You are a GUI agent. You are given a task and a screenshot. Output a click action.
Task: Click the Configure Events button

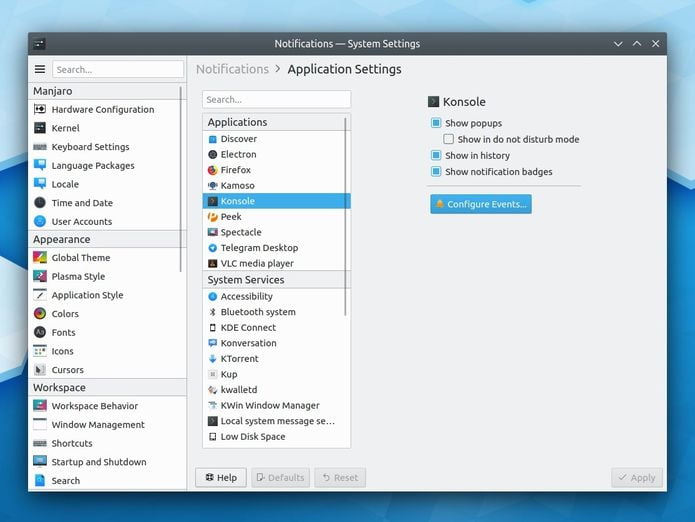tap(481, 204)
